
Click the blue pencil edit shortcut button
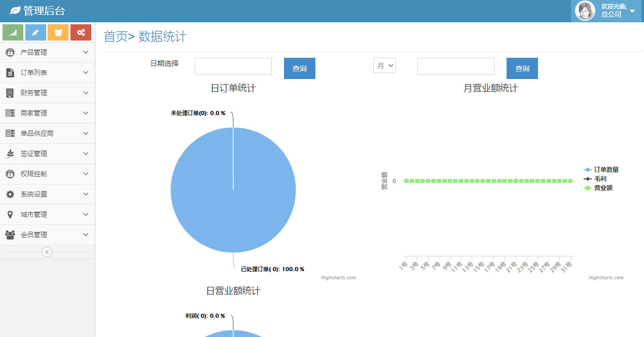tap(35, 32)
